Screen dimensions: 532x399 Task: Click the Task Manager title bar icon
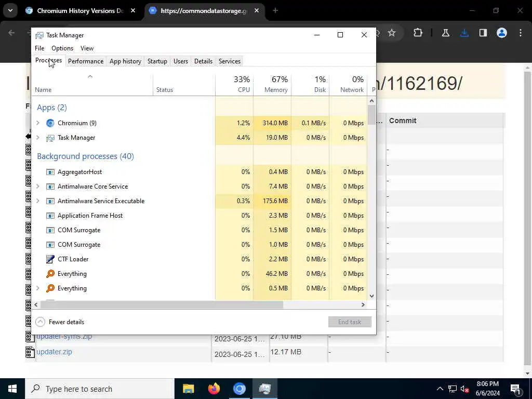[x=39, y=35]
